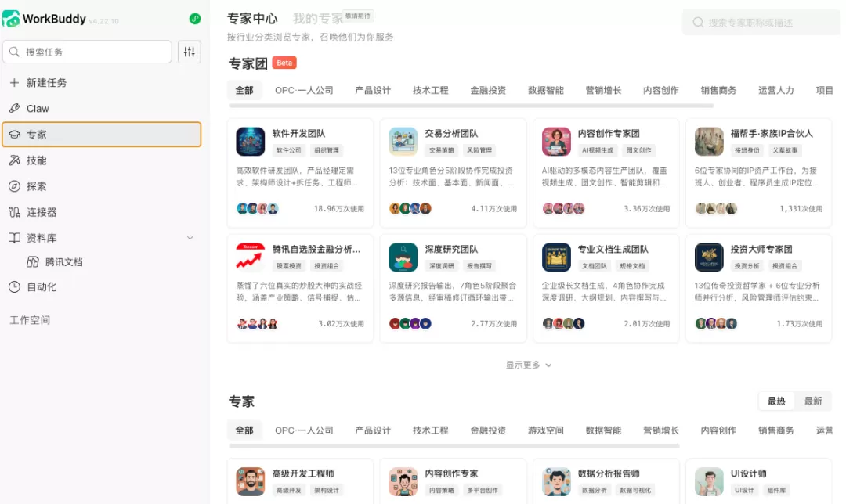The height and width of the screenshot is (504, 846).
Task: Select 技术工程 tab under 专家团
Action: 431,90
